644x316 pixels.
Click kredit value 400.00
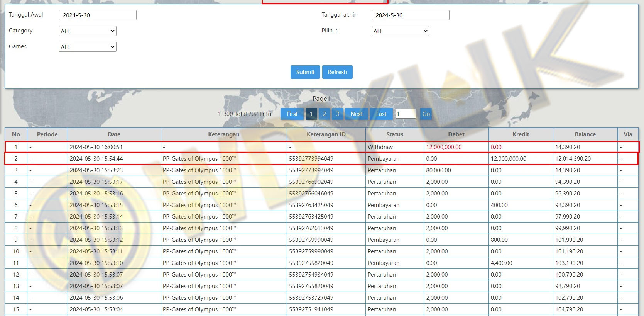pyautogui.click(x=499, y=205)
